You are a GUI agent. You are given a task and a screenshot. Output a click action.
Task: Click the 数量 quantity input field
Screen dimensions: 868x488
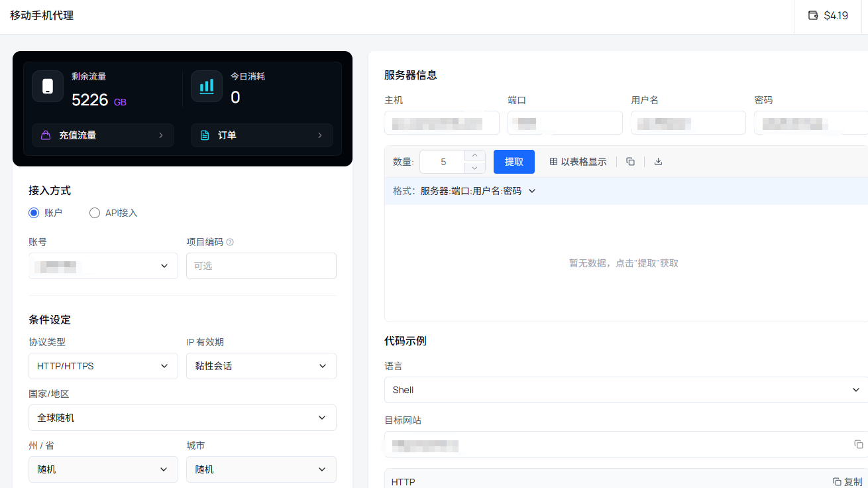point(443,162)
